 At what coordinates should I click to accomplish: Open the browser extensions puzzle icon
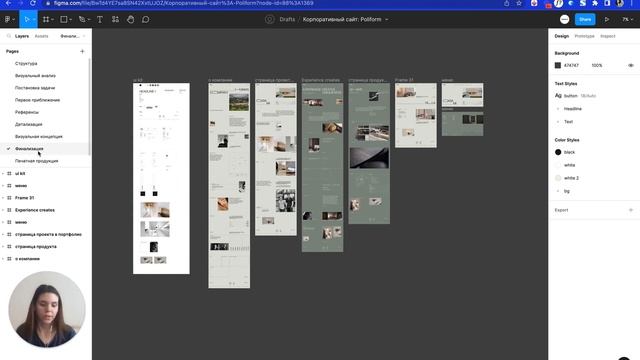595,3
